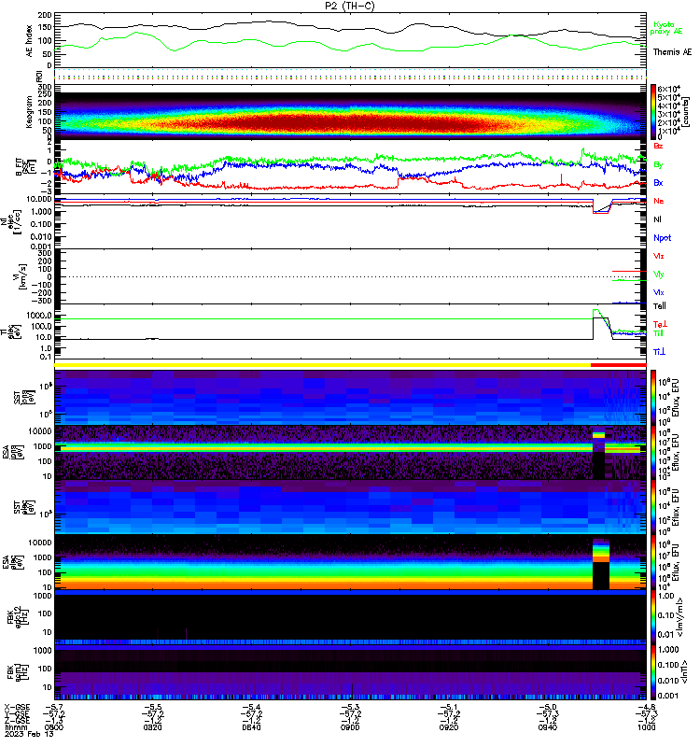
Task: Click the green By legend label
Action: click(659, 164)
